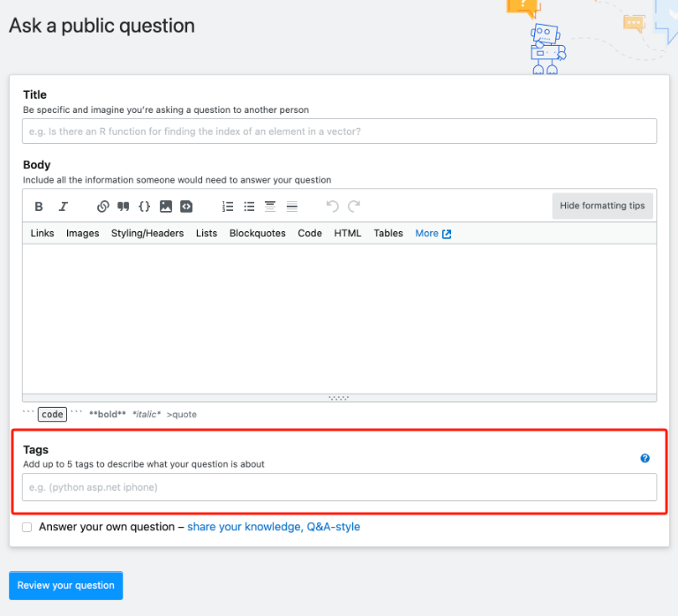Click Hide formatting tips button
Screen dimensions: 678x616
602,206
